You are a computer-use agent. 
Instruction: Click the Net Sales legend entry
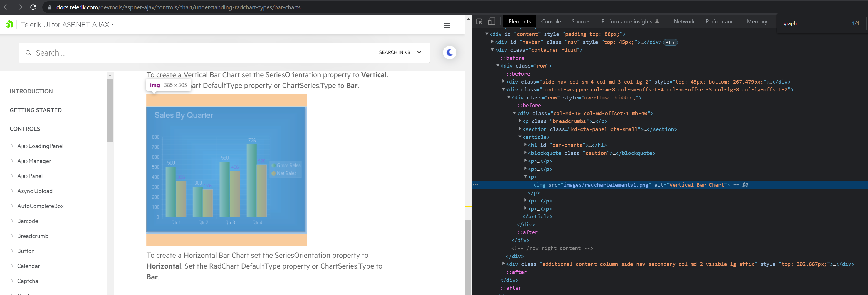tap(284, 173)
